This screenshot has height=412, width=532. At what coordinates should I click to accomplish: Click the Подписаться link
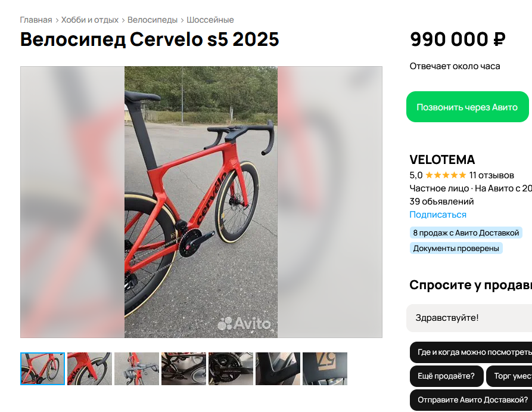[438, 215]
